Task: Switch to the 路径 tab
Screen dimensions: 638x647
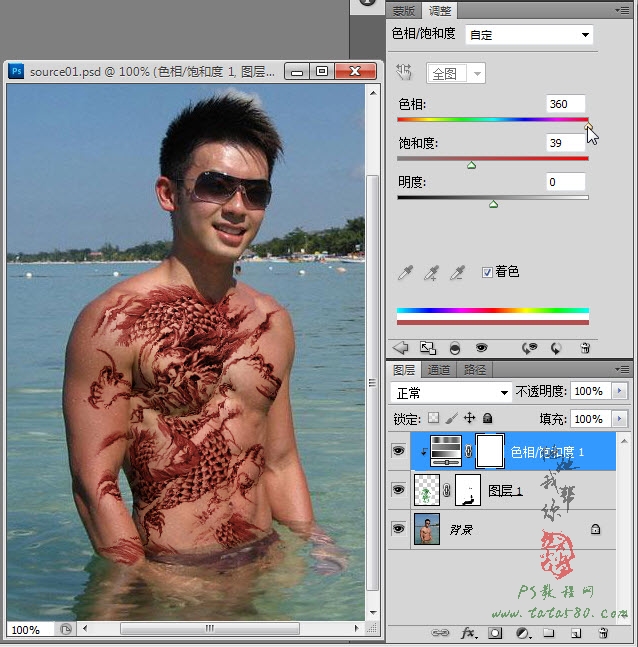Action: [474, 370]
